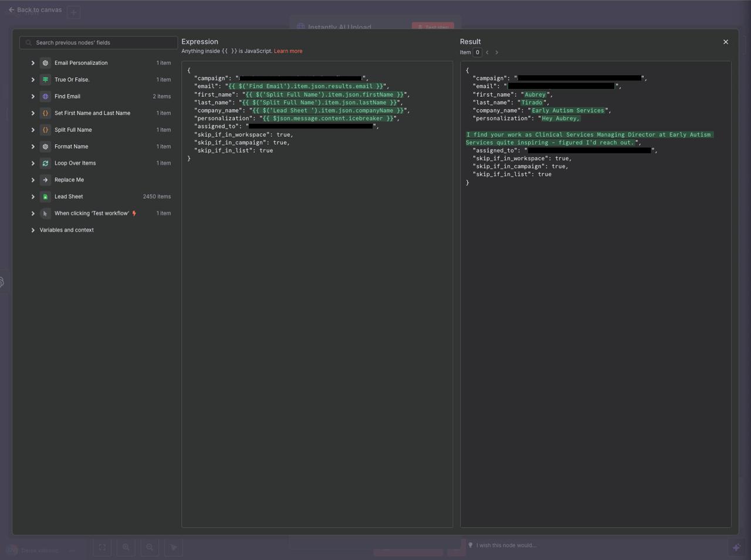The width and height of the screenshot is (751, 560).
Task: Go to next result item
Action: (496, 52)
